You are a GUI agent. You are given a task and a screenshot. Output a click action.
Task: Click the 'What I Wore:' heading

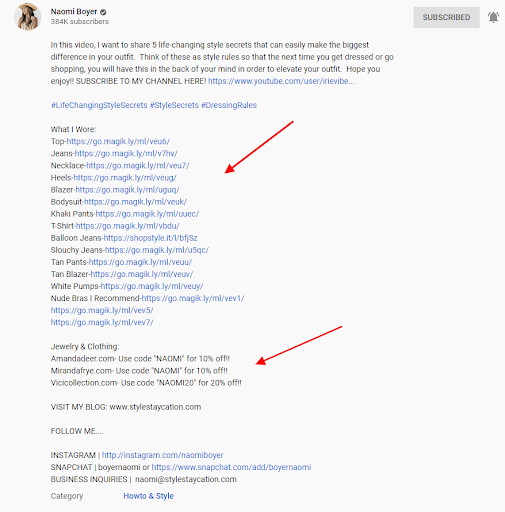point(73,129)
